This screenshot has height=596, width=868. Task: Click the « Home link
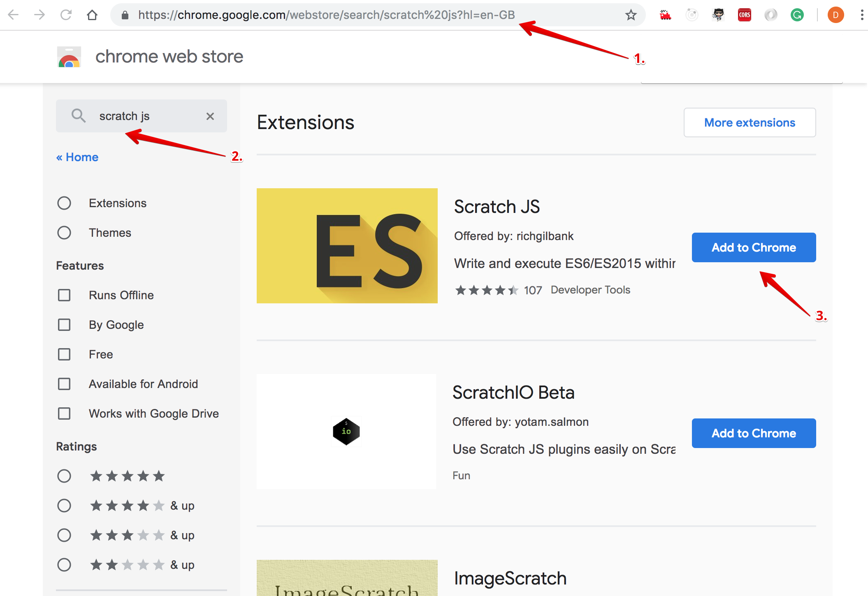(77, 157)
